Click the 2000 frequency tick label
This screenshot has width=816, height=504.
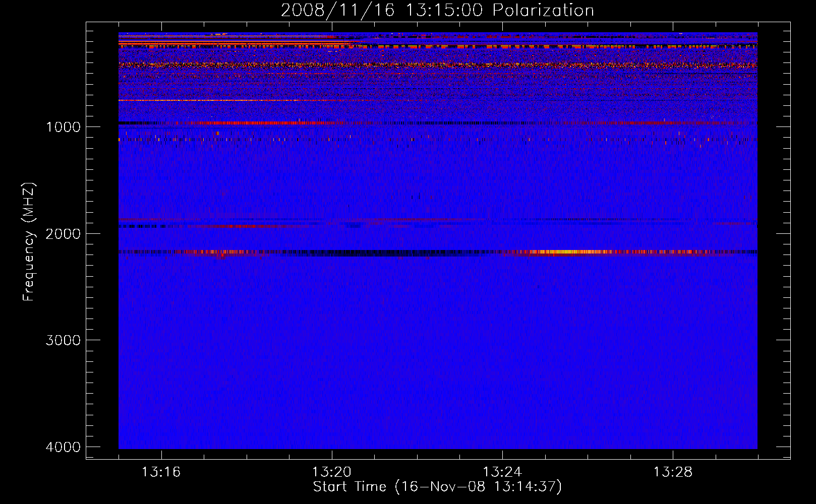(x=63, y=234)
